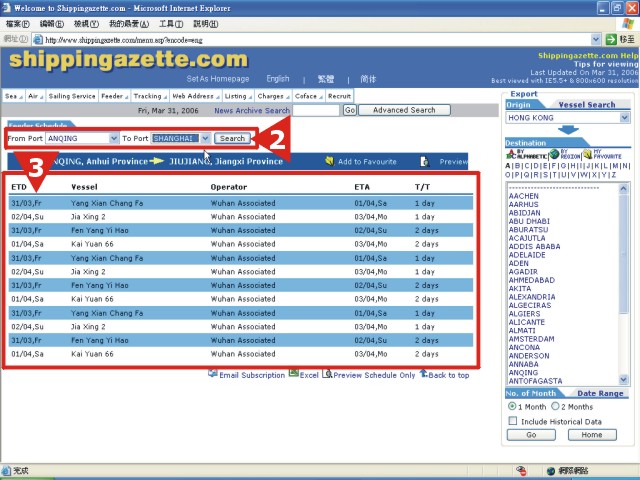Open the To Port dropdown
Screen dimensions: 640x480
[x=205, y=138]
